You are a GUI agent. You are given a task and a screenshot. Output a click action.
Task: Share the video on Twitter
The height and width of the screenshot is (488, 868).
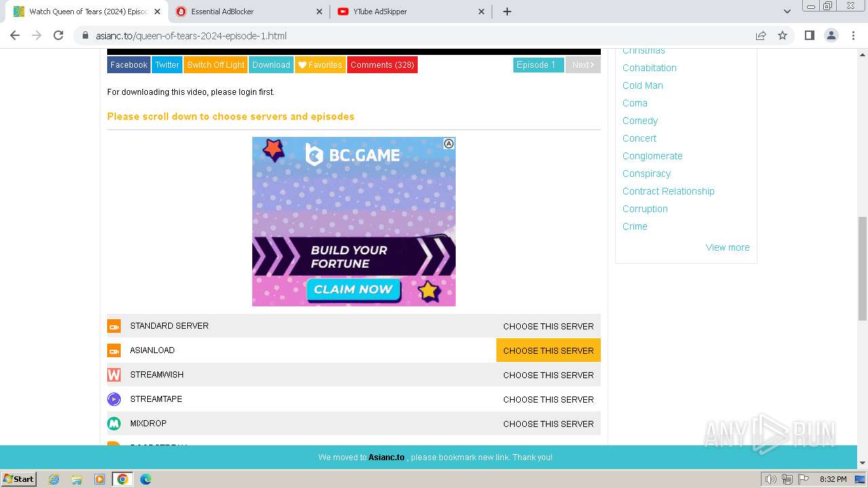click(167, 65)
